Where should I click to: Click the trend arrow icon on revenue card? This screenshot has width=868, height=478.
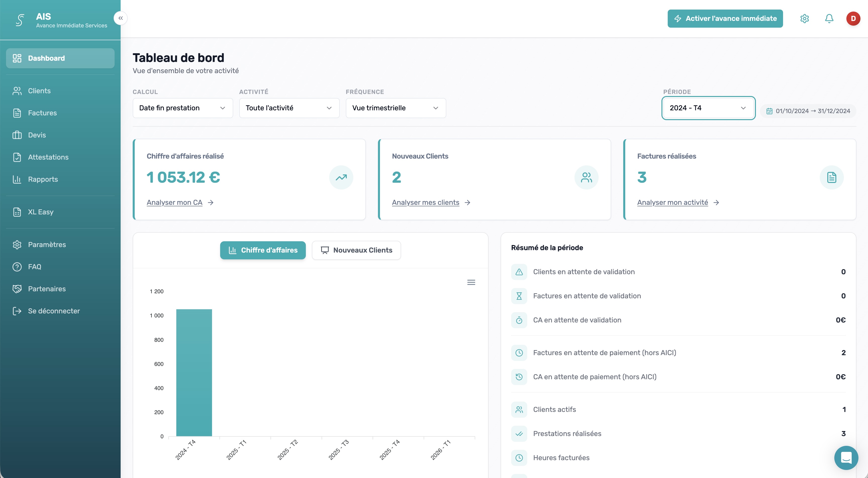341,177
